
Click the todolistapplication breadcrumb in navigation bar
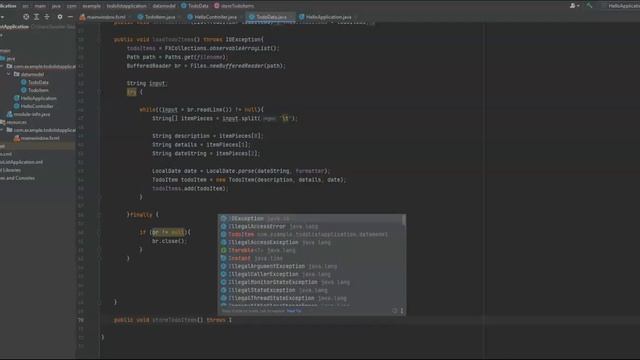point(126,6)
